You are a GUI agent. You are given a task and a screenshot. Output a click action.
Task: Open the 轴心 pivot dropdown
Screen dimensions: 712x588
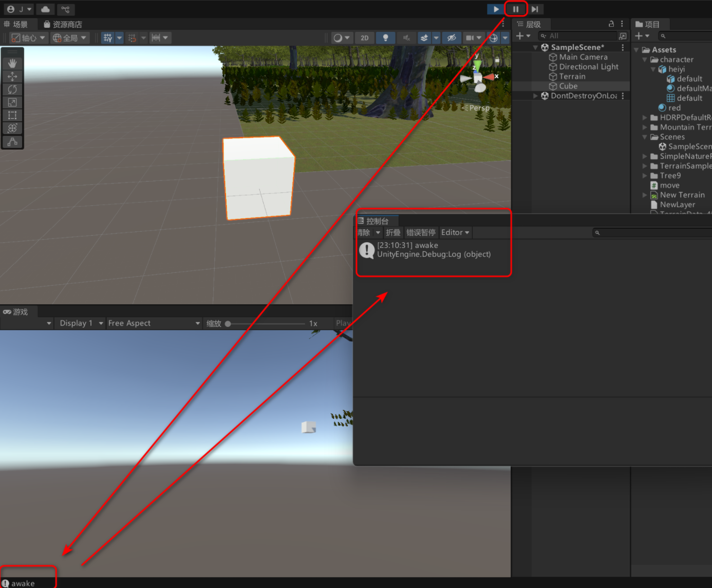point(28,38)
